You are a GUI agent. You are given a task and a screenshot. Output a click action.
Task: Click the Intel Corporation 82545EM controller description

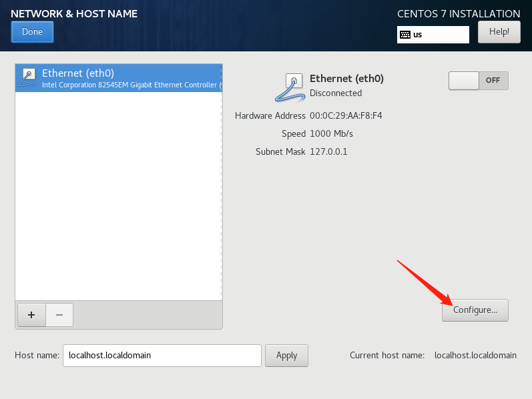pyautogui.click(x=131, y=85)
